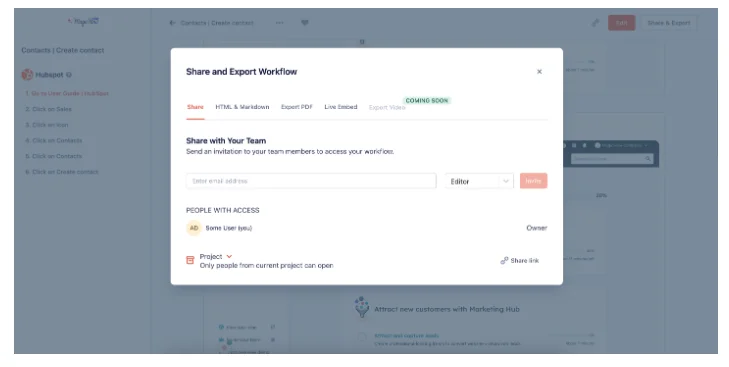Select step 1 Go to User Guide

pos(67,93)
